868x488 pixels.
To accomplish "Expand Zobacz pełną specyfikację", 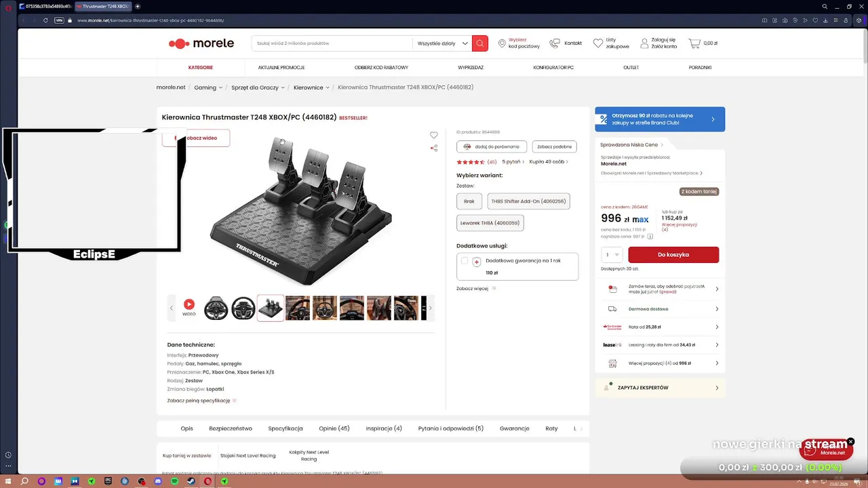I will click(201, 401).
